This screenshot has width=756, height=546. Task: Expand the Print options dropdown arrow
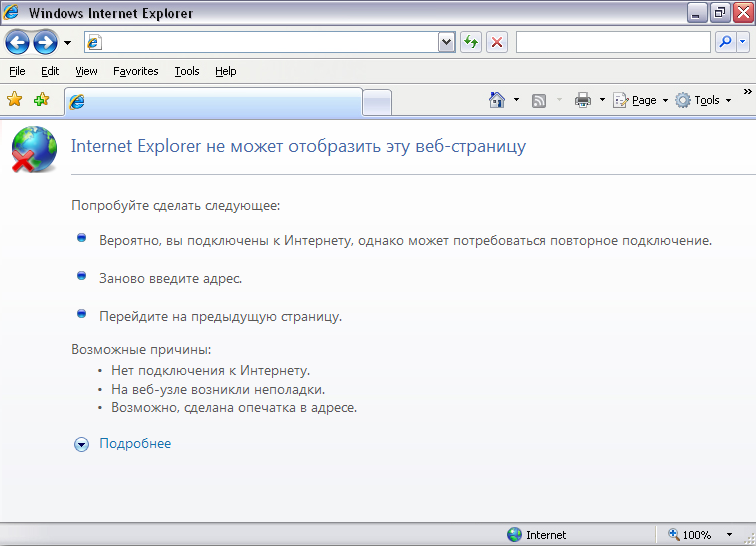[x=602, y=100]
